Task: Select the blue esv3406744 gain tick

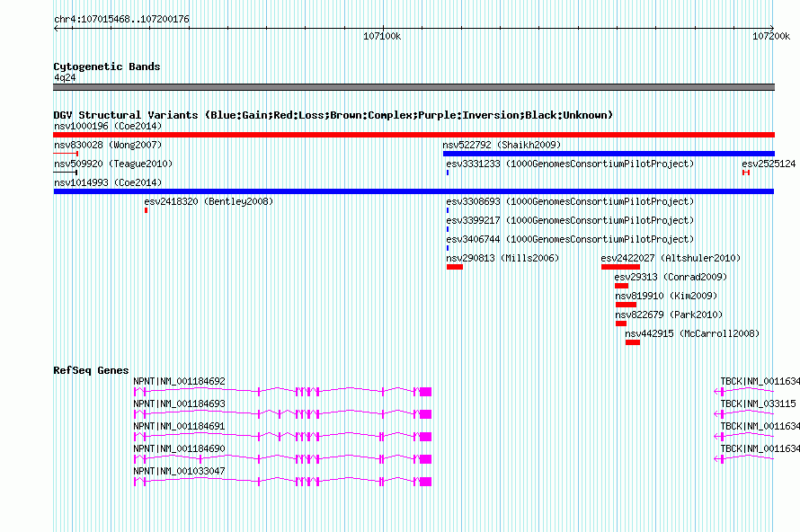Action: point(448,248)
